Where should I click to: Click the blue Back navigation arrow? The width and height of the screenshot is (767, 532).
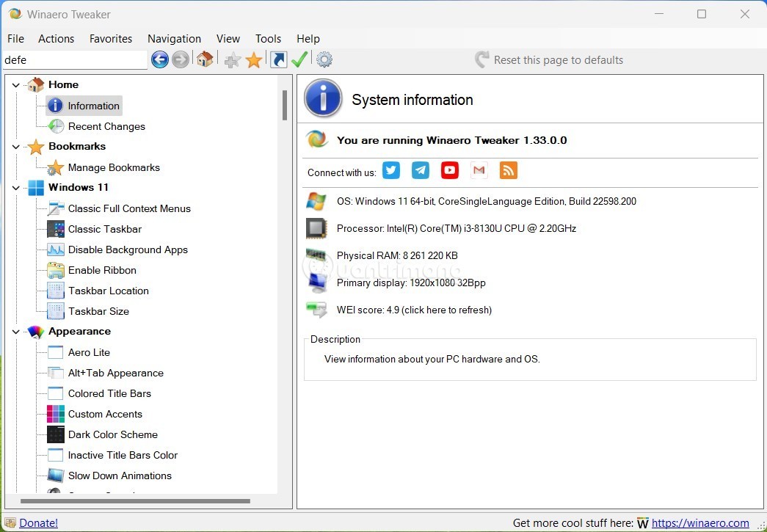[160, 60]
